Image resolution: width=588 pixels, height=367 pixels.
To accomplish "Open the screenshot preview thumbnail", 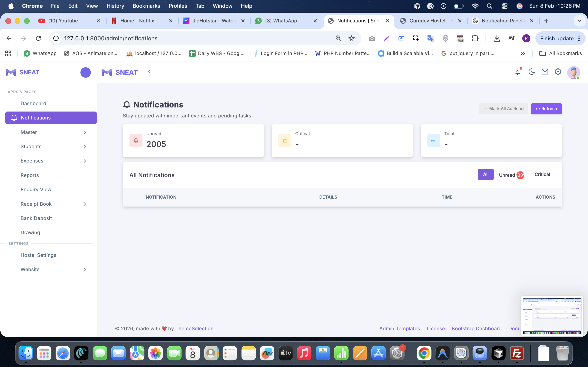I will point(551,316).
